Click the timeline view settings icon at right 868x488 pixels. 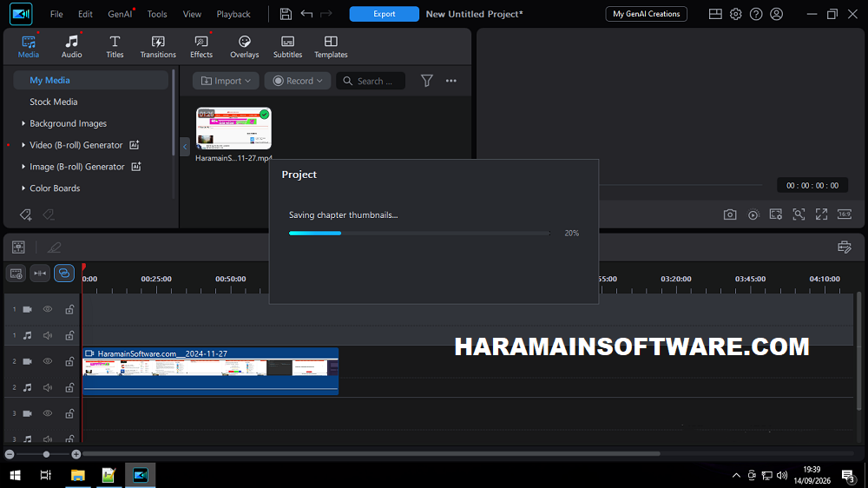point(845,247)
